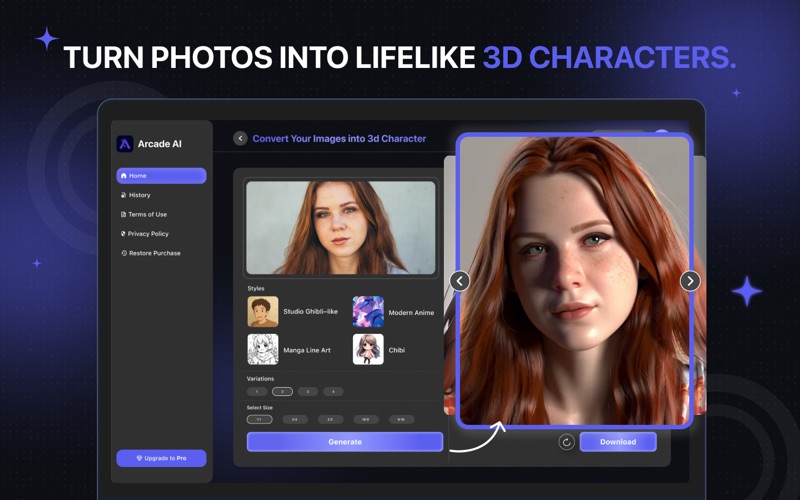The image size is (800, 500).
Task: Download the generated 3D character
Action: click(618, 442)
